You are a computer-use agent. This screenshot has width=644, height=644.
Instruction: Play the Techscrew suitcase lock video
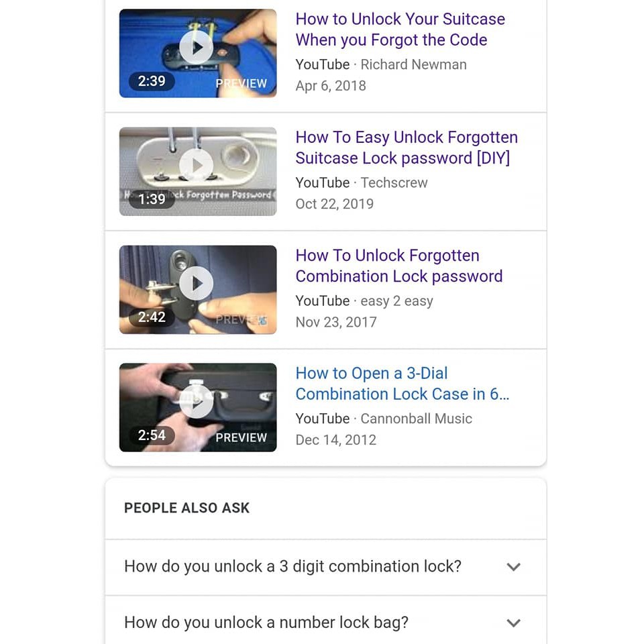click(x=197, y=166)
